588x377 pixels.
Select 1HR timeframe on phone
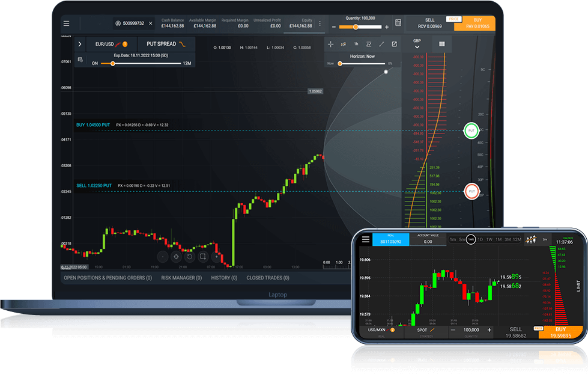471,239
